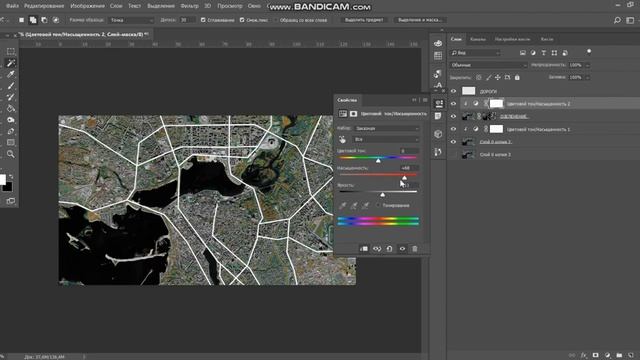Toggle adjustment visibility eye in Properties footer
This screenshot has width=640, height=360.
[402, 249]
